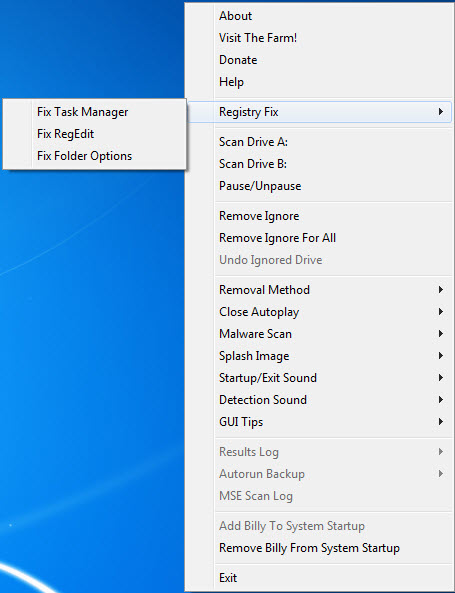Open the Splash Image submenu

[x=320, y=355]
